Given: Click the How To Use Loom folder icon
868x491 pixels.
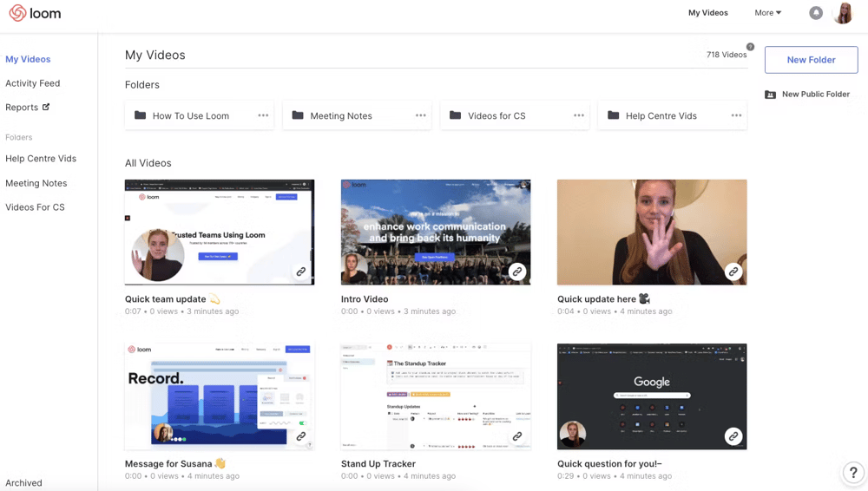Looking at the screenshot, I should pyautogui.click(x=140, y=115).
